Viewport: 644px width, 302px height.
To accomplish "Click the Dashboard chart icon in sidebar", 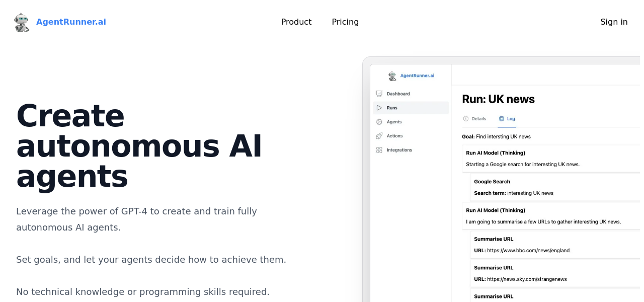I will click(379, 94).
